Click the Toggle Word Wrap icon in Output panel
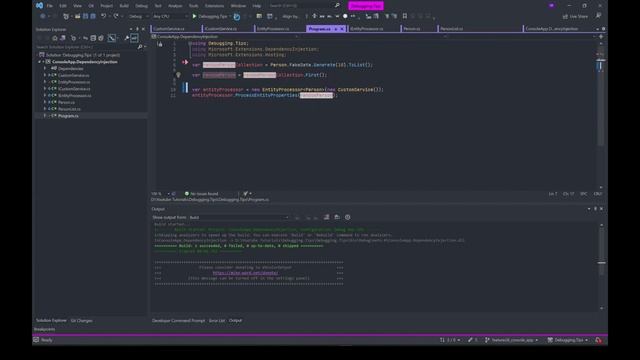 337,217
